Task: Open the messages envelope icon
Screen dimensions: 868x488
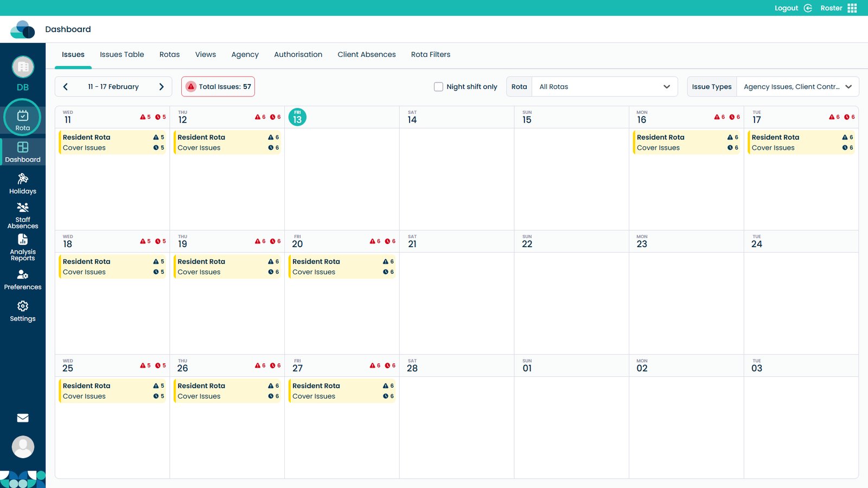Action: [x=23, y=418]
